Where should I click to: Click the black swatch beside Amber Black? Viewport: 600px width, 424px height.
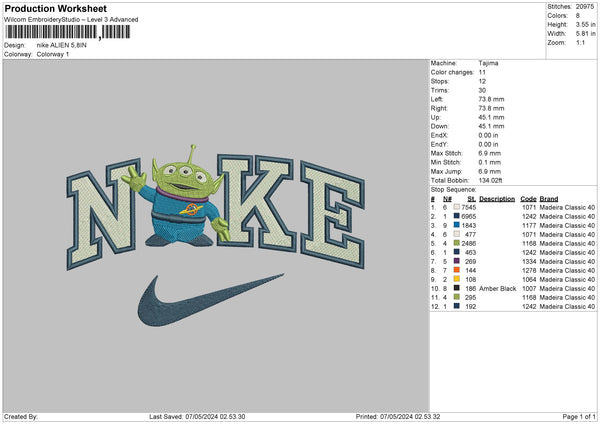pyautogui.click(x=457, y=288)
